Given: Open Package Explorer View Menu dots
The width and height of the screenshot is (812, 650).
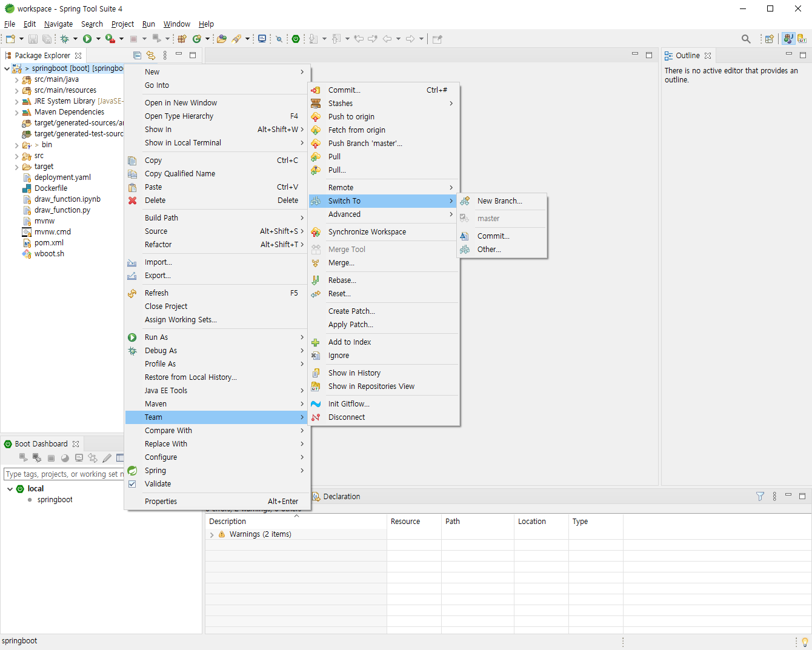Looking at the screenshot, I should point(165,55).
